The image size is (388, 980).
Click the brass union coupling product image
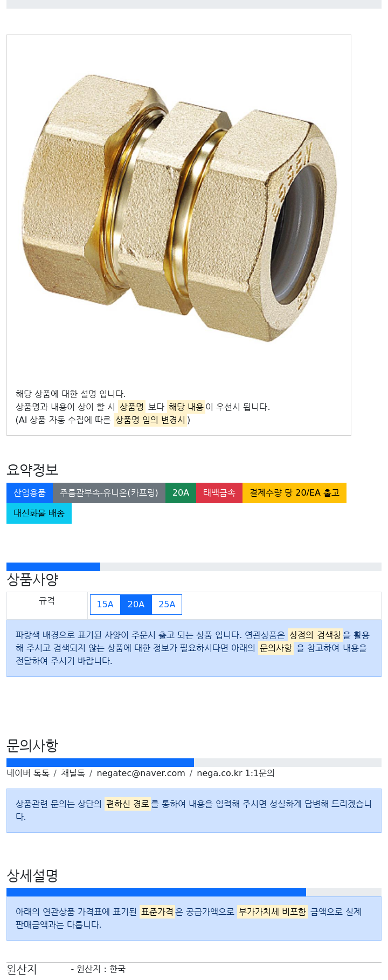tap(179, 208)
